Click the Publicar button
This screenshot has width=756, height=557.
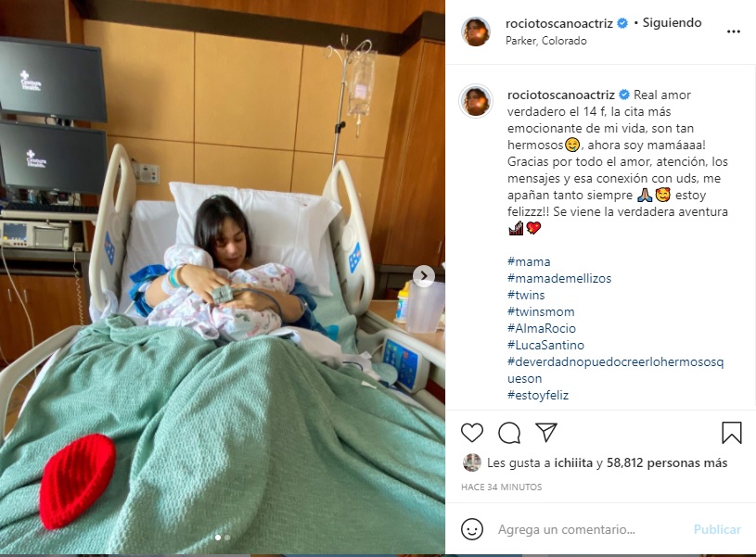click(x=717, y=529)
